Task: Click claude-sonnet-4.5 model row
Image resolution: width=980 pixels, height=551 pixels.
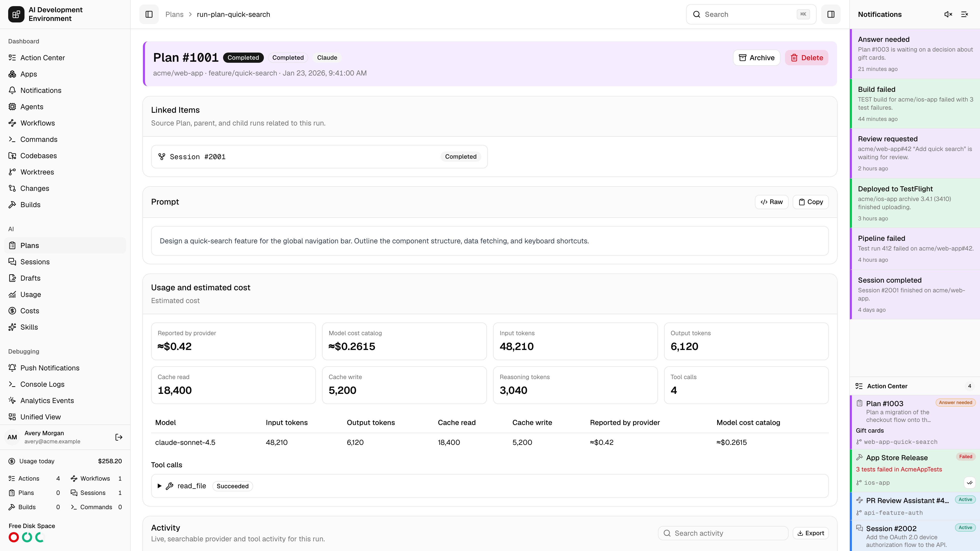Action: [490, 443]
